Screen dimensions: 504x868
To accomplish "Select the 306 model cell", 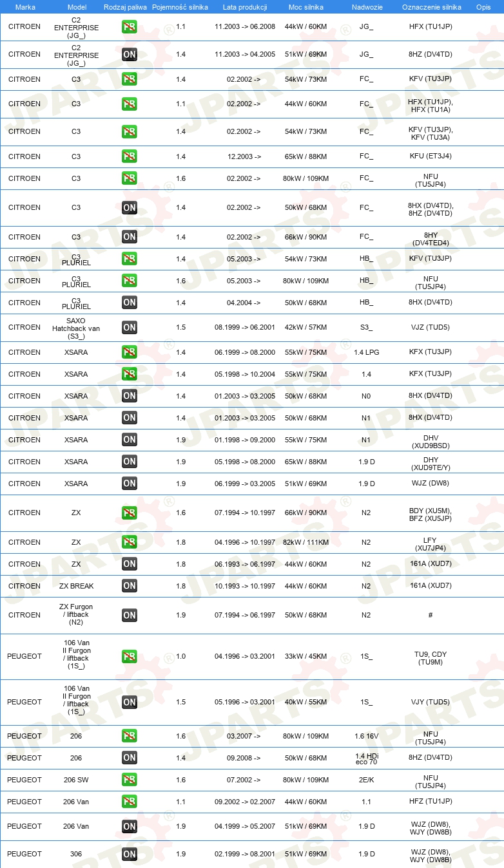I will [76, 854].
